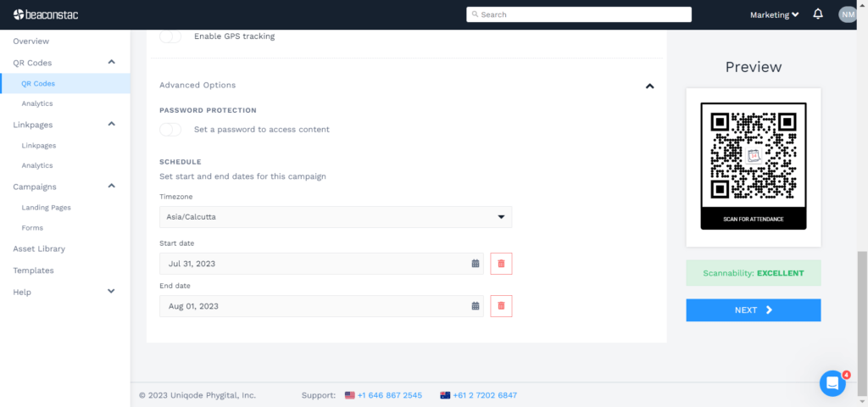Open the notifications bell
This screenshot has width=868, height=407.
tap(818, 14)
